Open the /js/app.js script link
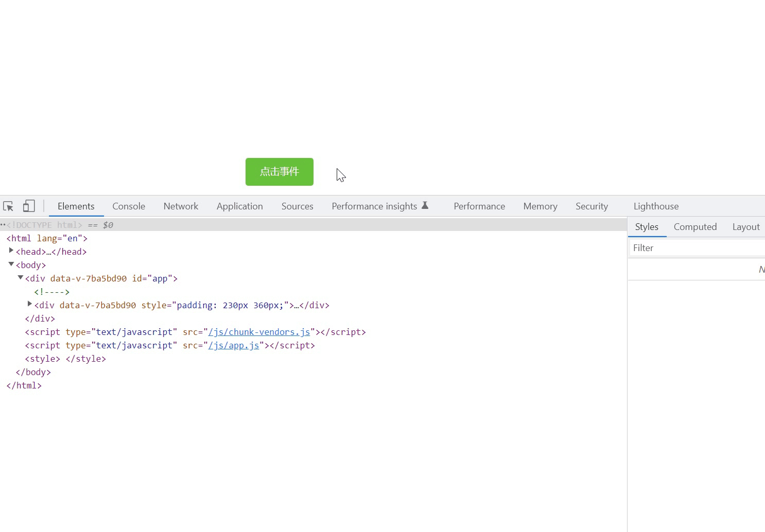Viewport: 765px width, 532px height. coord(234,346)
